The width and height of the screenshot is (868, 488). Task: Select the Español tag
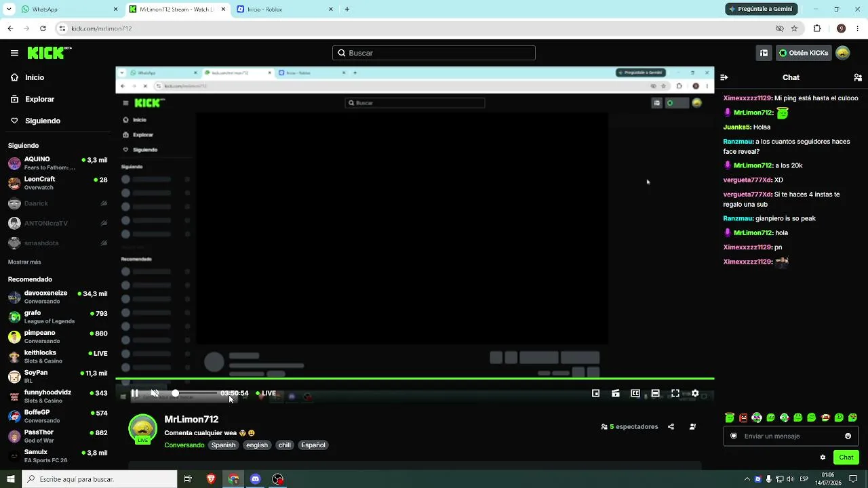coord(313,445)
